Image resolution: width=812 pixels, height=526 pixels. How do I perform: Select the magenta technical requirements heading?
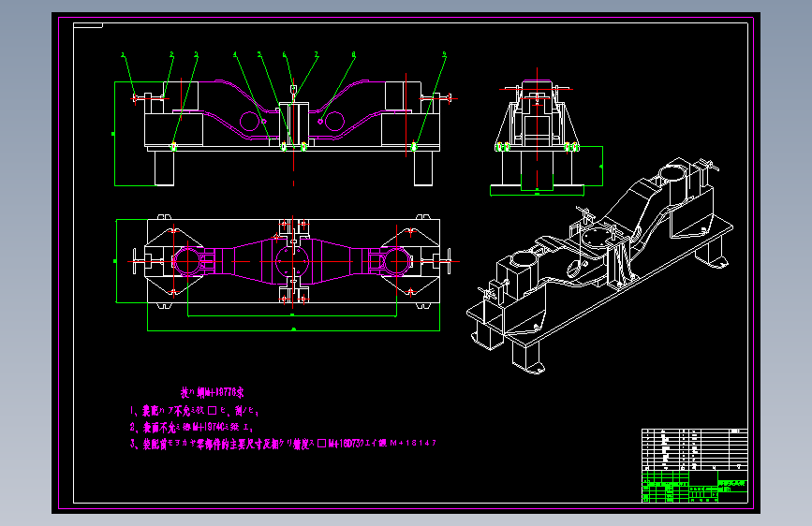click(x=213, y=392)
